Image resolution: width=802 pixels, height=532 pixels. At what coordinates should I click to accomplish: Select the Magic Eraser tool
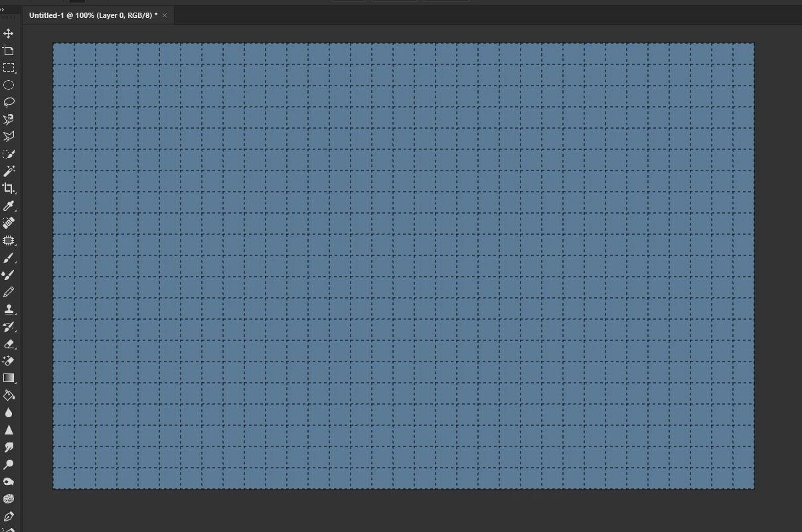9,361
